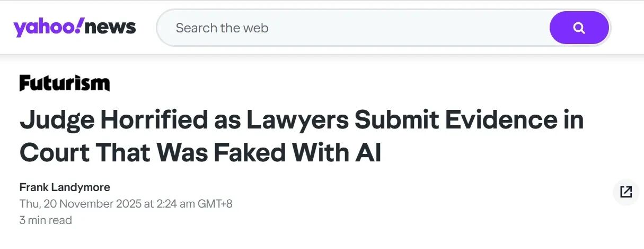The image size is (644, 249).
Task: Focus the "Search the web" field
Action: (350, 28)
